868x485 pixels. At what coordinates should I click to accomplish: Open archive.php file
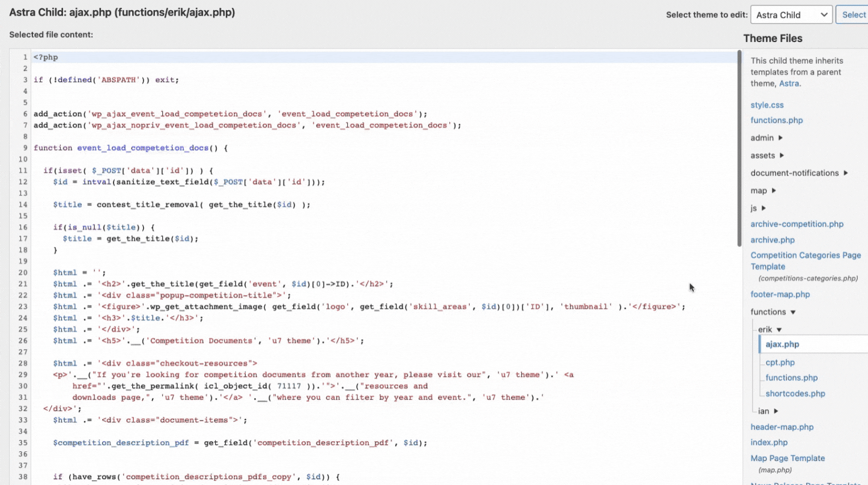(772, 240)
